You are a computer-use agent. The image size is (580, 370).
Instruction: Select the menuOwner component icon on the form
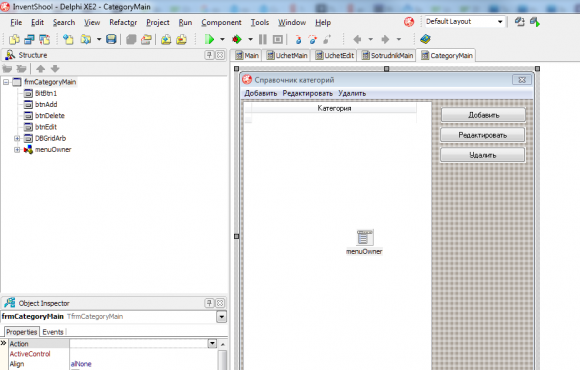coord(365,238)
